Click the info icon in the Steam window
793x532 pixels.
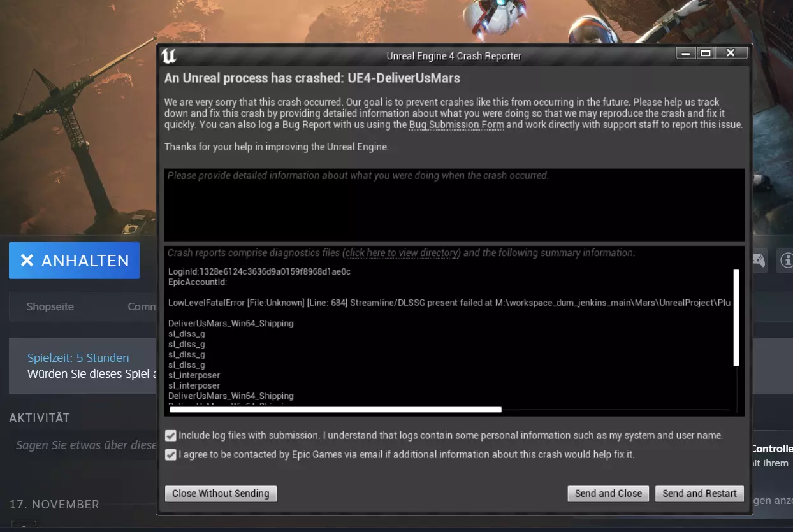787,260
